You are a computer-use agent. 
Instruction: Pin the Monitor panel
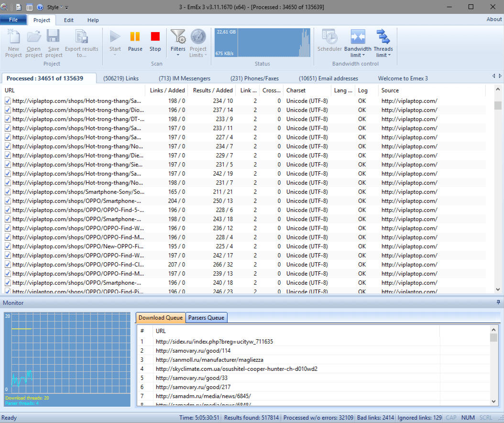497,302
